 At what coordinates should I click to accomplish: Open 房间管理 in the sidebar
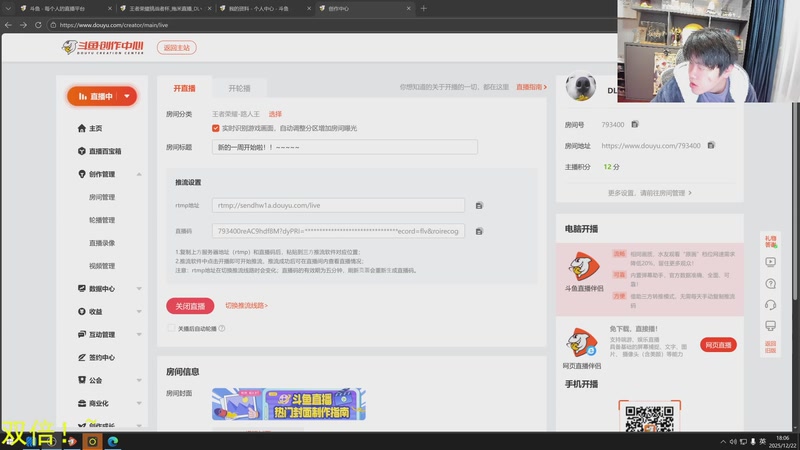[102, 197]
